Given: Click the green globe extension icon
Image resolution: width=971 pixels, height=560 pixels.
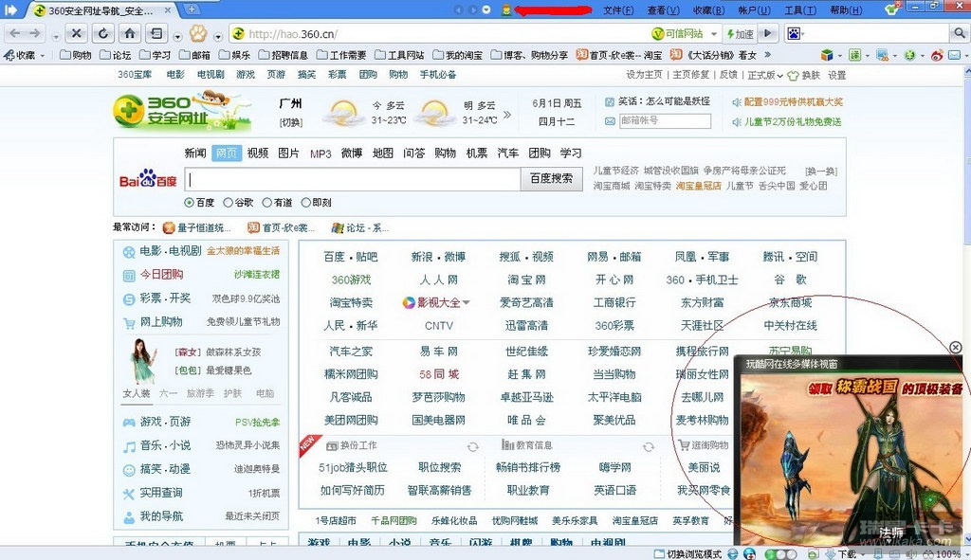Looking at the screenshot, I should click(909, 55).
